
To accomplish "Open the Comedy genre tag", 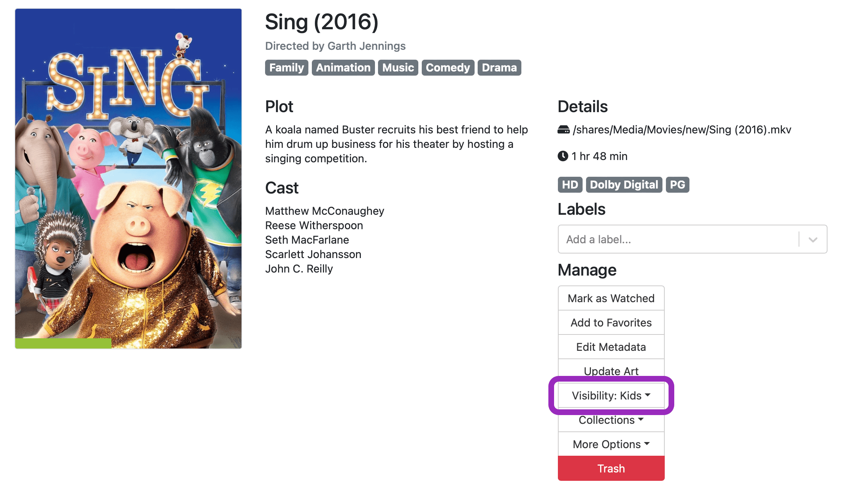I will [x=448, y=68].
